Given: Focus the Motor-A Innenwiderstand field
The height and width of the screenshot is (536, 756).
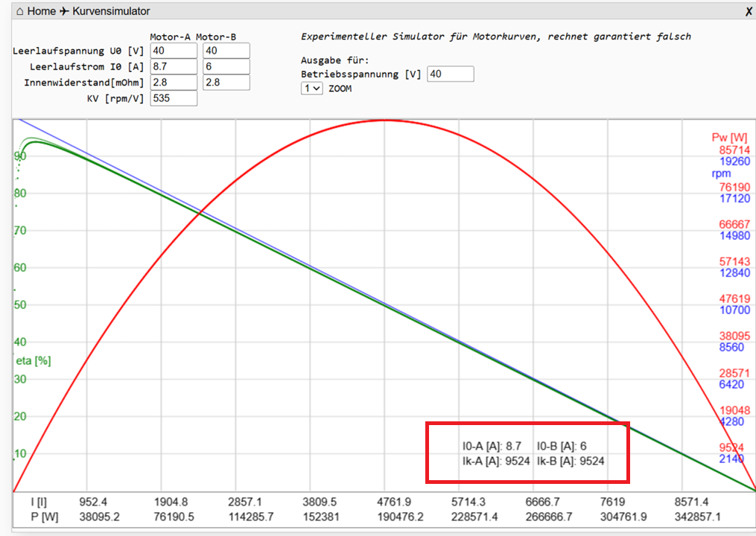Looking at the screenshot, I should coord(174,83).
